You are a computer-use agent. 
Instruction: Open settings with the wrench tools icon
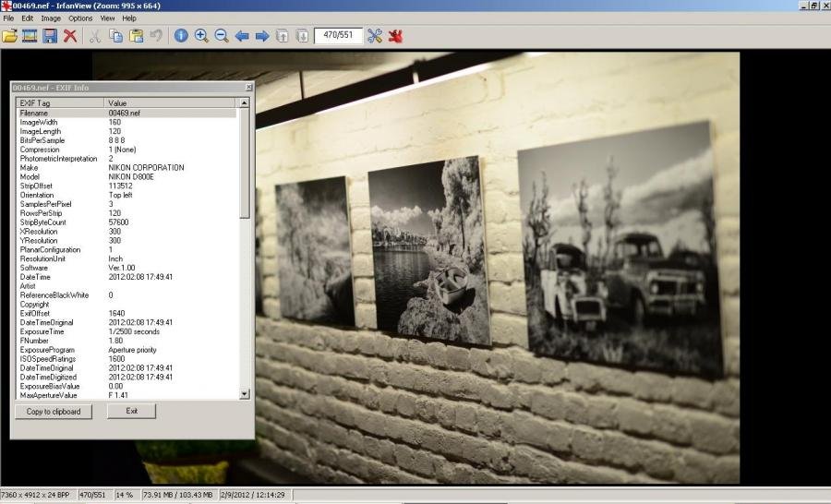[x=375, y=36]
